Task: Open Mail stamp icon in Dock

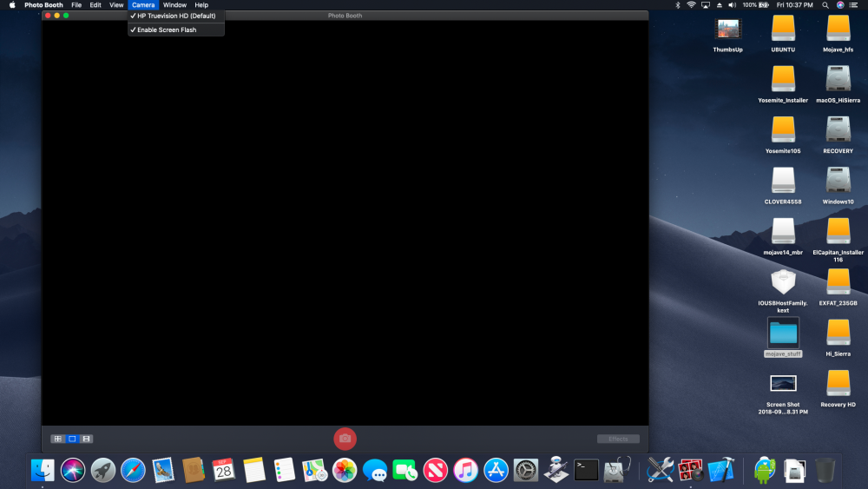Action: [163, 470]
